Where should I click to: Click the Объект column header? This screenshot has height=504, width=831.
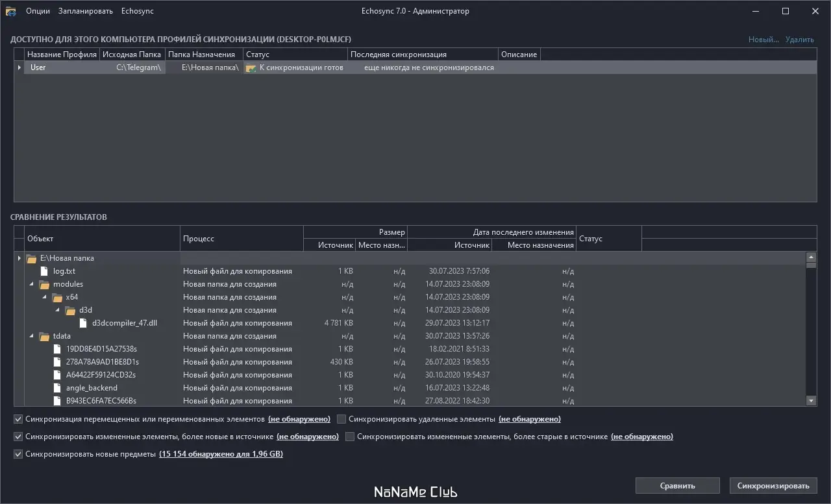click(102, 239)
